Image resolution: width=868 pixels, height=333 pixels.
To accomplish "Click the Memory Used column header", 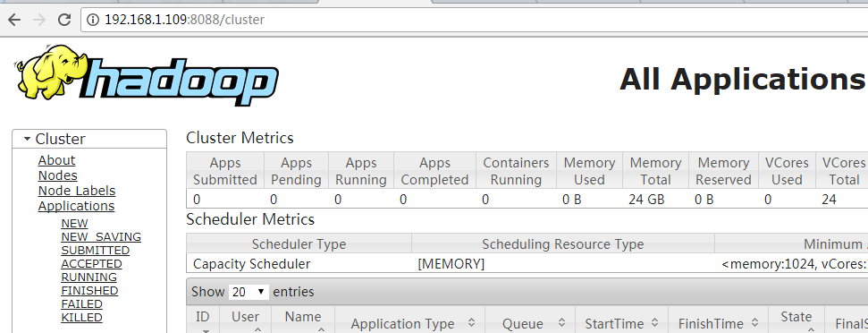I will pyautogui.click(x=590, y=171).
